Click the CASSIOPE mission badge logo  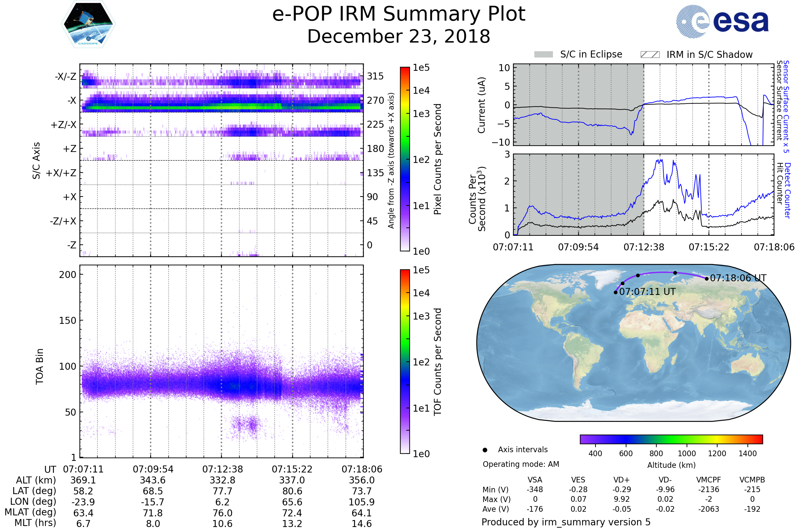click(88, 24)
